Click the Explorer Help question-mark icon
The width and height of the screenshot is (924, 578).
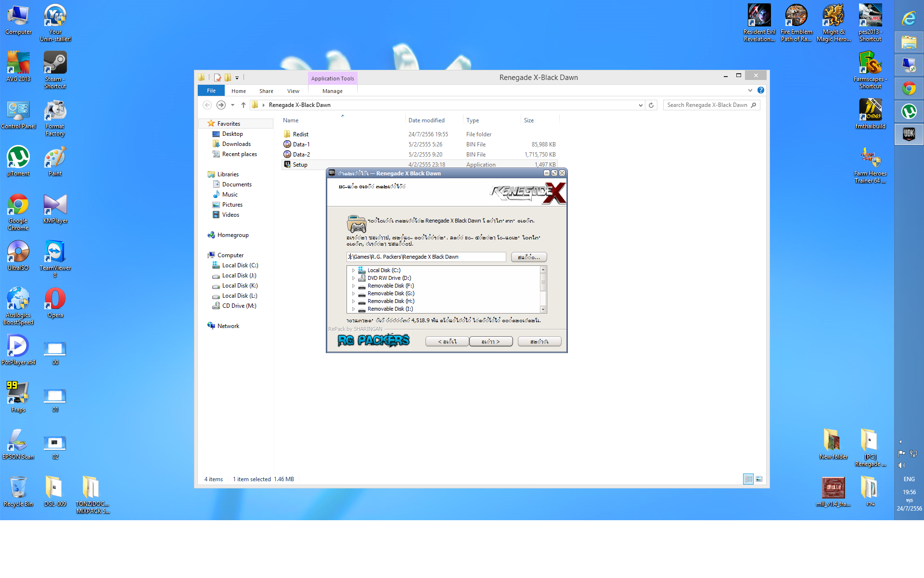pyautogui.click(x=760, y=90)
